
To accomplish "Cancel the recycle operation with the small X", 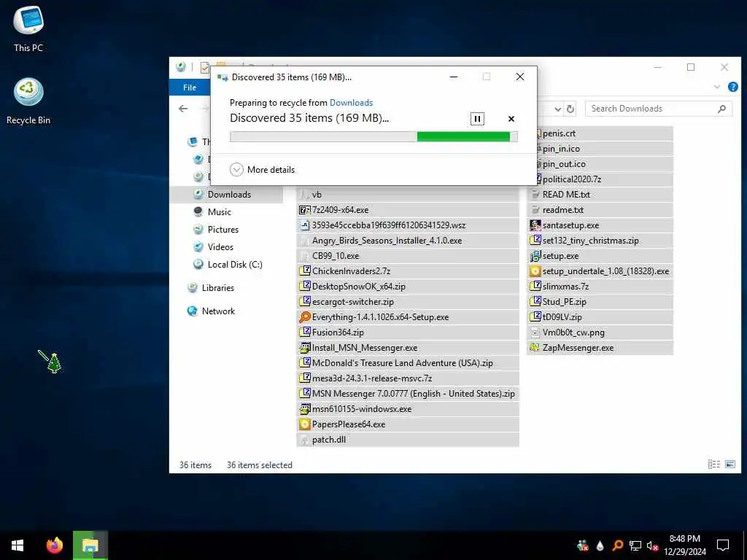I will coord(511,119).
